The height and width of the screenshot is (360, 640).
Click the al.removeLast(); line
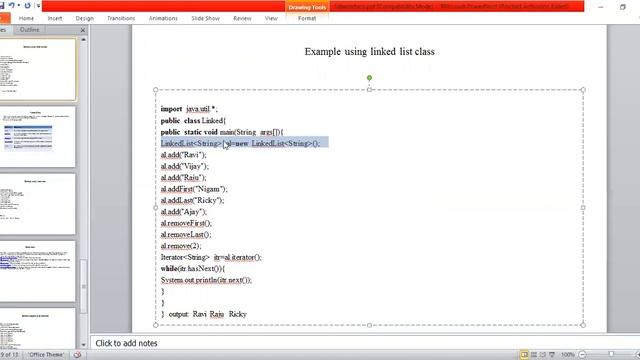(186, 235)
